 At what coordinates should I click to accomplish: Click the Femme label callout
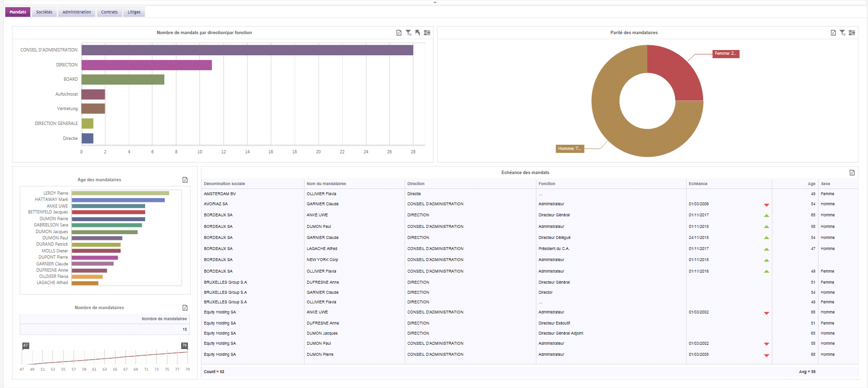[x=726, y=54]
